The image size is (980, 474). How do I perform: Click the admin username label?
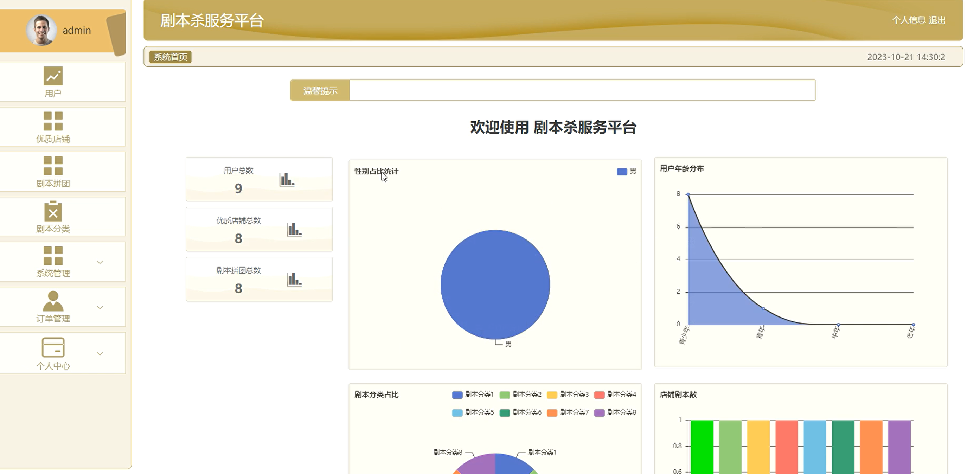[76, 31]
